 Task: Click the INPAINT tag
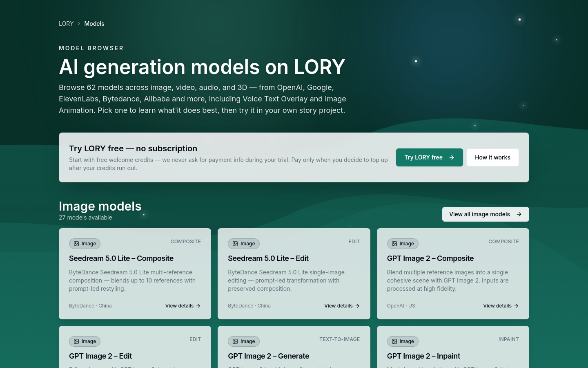pos(508,339)
